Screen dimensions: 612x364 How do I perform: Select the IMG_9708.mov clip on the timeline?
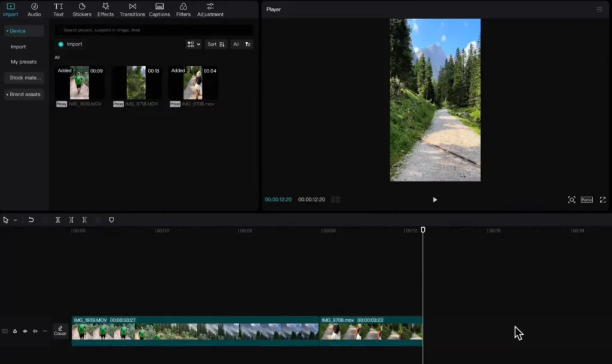coord(371,331)
